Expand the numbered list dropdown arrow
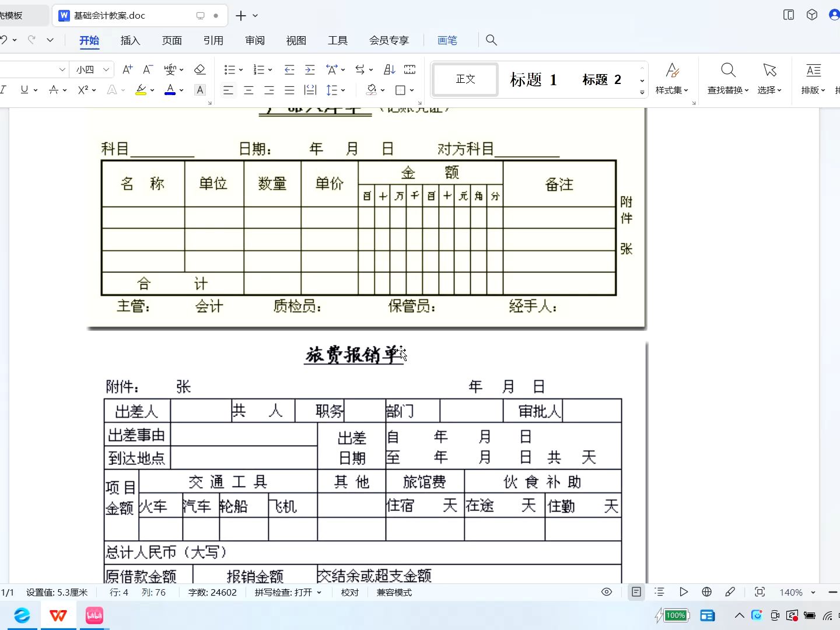The width and height of the screenshot is (840, 630). tap(270, 70)
